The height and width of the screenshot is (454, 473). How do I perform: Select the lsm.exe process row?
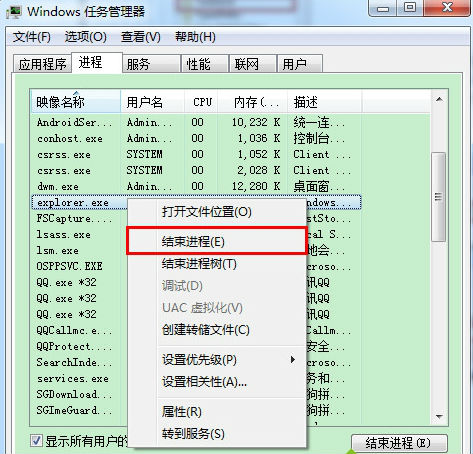click(79, 250)
